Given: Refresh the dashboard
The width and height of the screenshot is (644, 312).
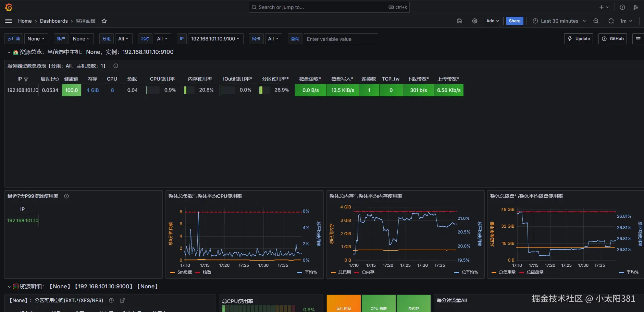Looking at the screenshot, I should (x=611, y=21).
